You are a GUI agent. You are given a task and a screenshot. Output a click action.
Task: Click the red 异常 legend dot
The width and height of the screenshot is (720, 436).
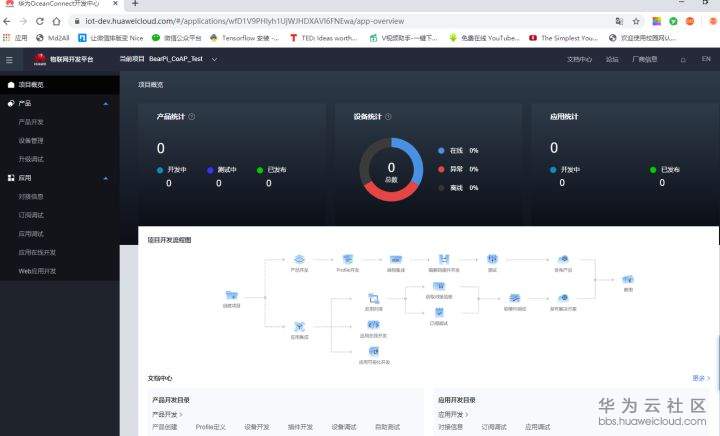tap(441, 169)
